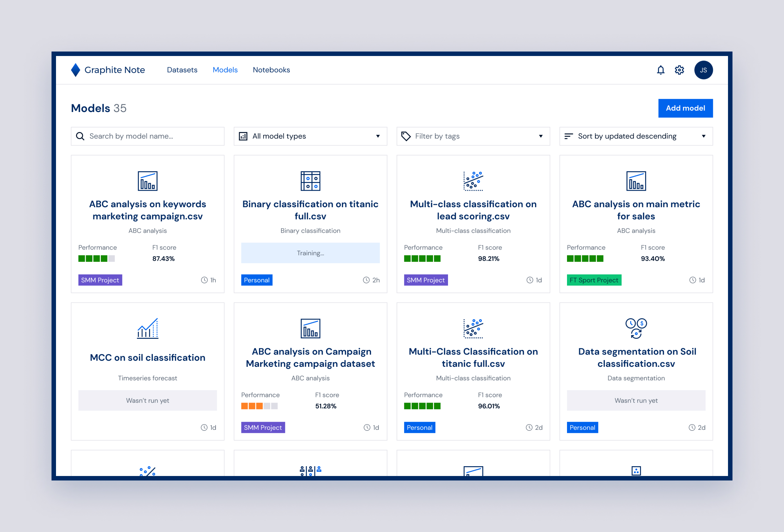Click Personal tag on Binary classification card

point(257,280)
